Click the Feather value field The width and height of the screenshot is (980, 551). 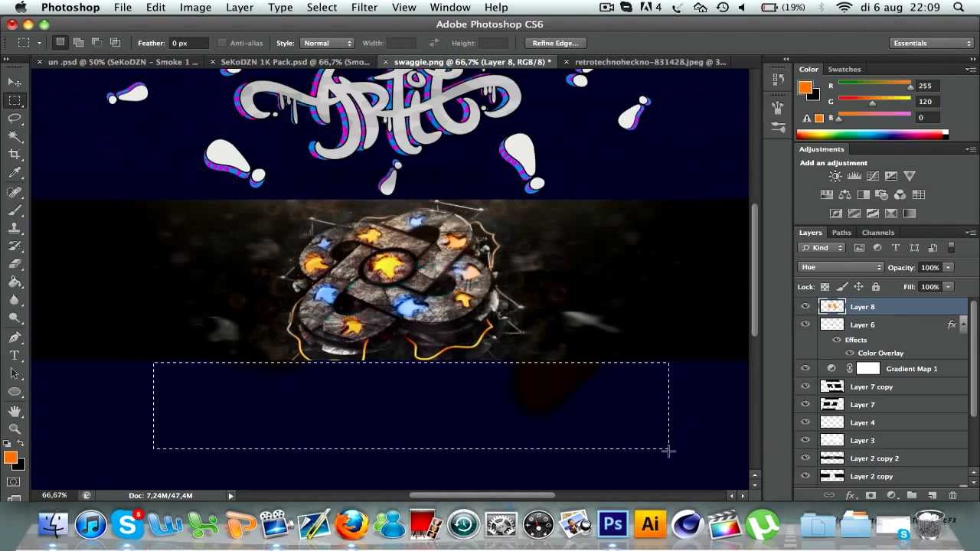click(x=188, y=43)
